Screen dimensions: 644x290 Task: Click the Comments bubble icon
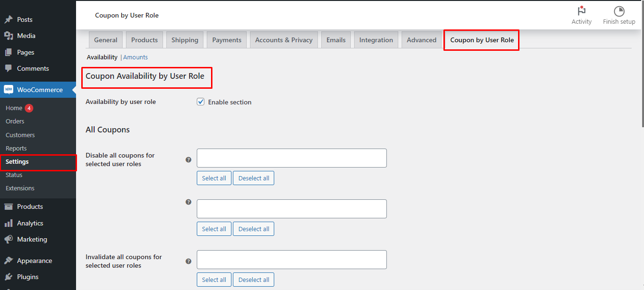(x=9, y=68)
